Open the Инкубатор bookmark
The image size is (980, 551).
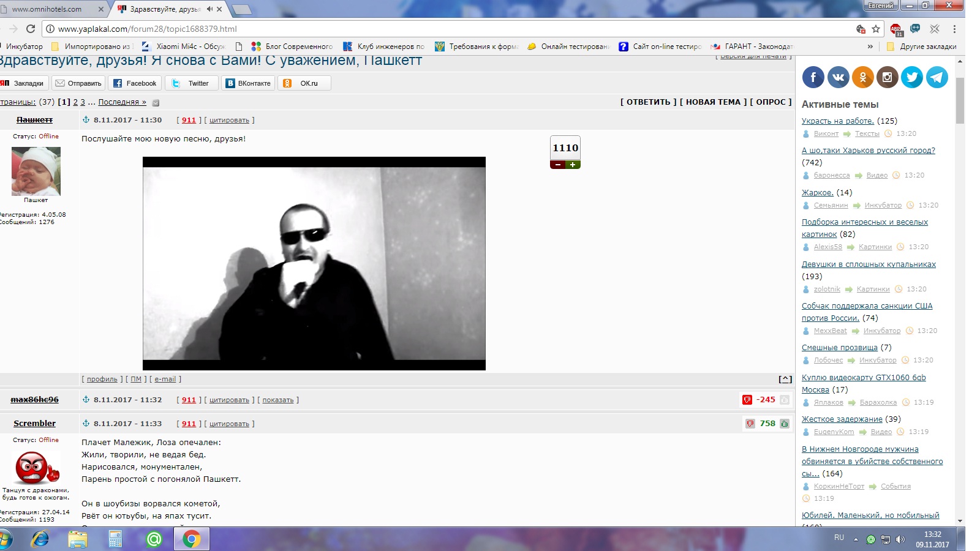pos(23,47)
